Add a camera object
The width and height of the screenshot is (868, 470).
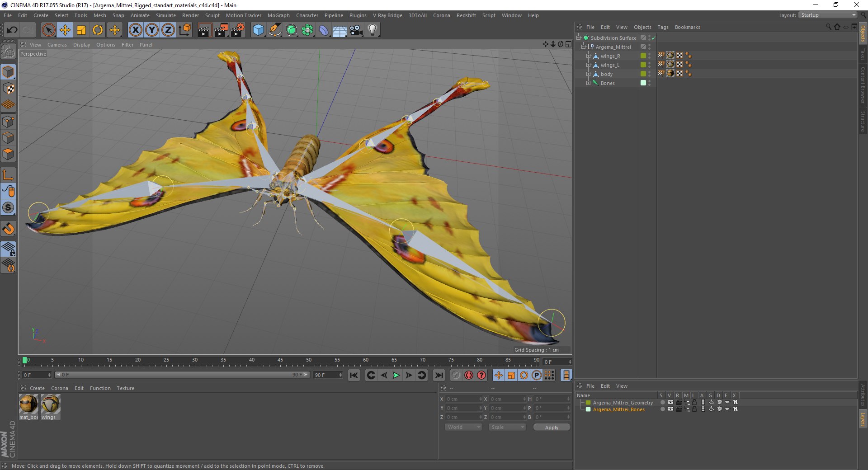pos(356,30)
